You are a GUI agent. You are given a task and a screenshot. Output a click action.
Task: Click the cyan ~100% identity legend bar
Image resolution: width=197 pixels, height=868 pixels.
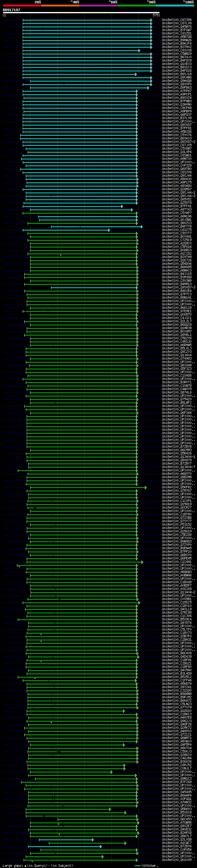(175, 6)
